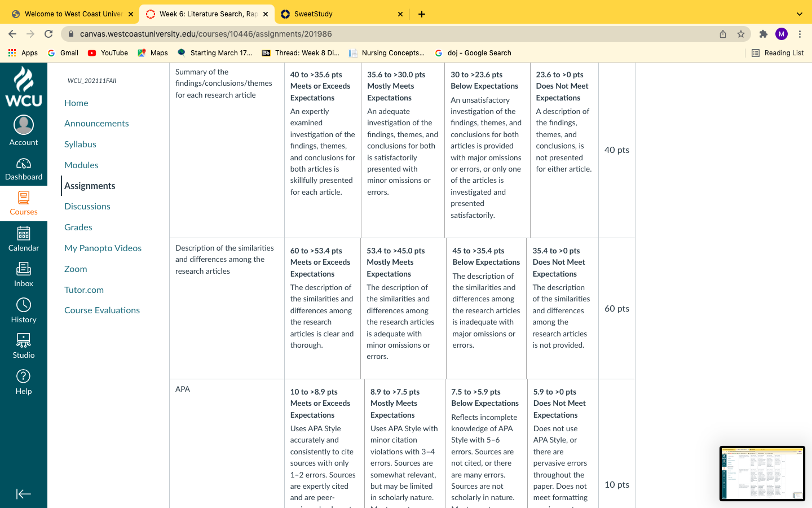
Task: Expand the tab search chevron in Chrome
Action: [x=799, y=14]
